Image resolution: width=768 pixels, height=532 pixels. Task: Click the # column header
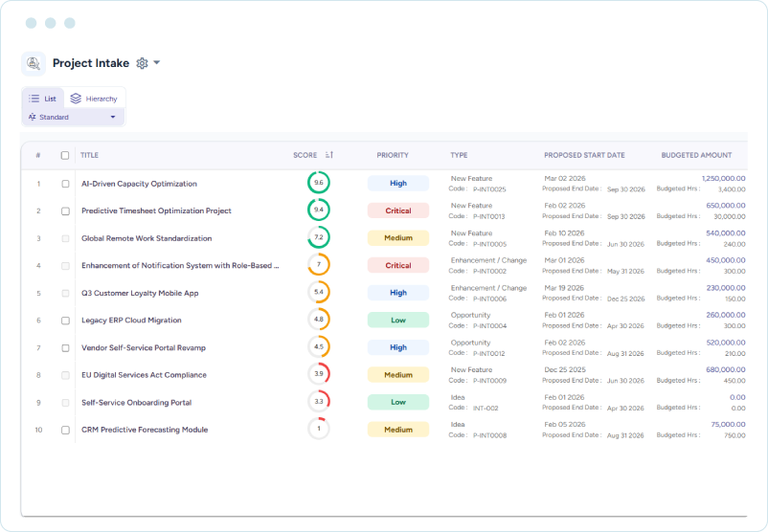pos(38,155)
